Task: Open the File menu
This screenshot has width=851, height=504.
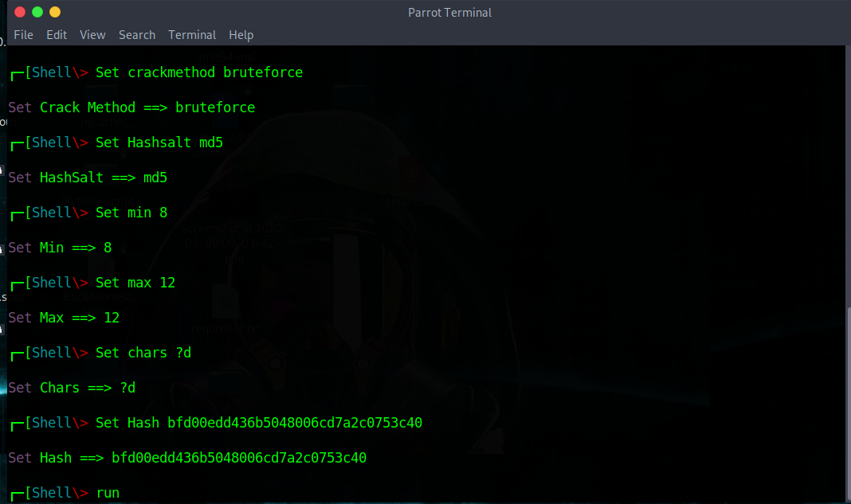Action: [23, 35]
